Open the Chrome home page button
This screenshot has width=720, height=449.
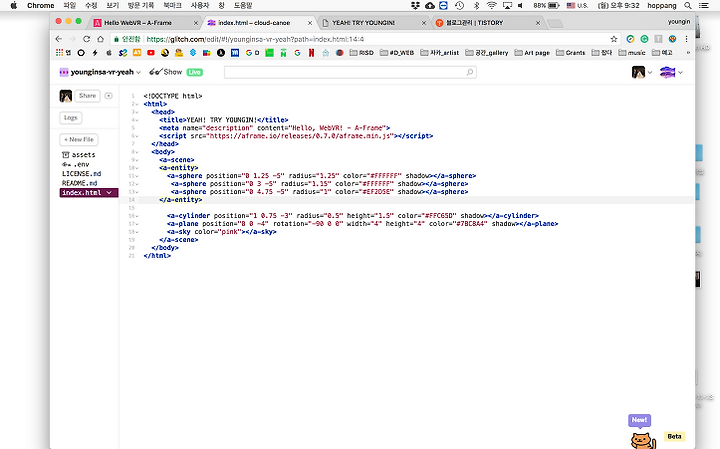[x=101, y=39]
